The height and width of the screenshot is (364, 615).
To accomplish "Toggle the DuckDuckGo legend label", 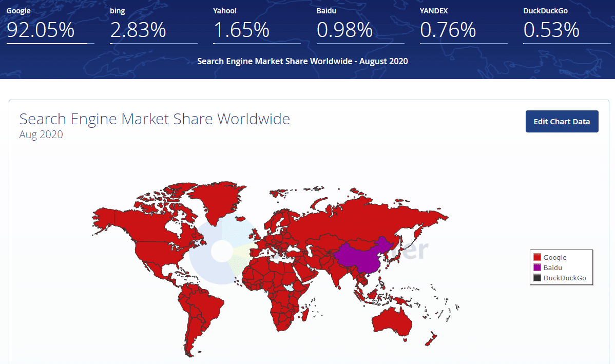I will pyautogui.click(x=564, y=278).
